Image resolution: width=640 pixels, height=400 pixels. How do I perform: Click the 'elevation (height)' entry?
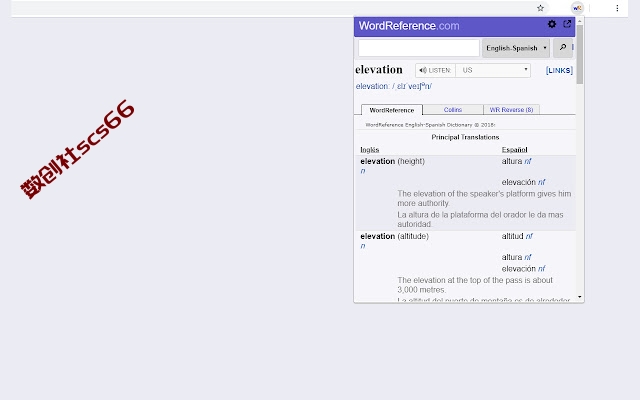click(x=393, y=161)
